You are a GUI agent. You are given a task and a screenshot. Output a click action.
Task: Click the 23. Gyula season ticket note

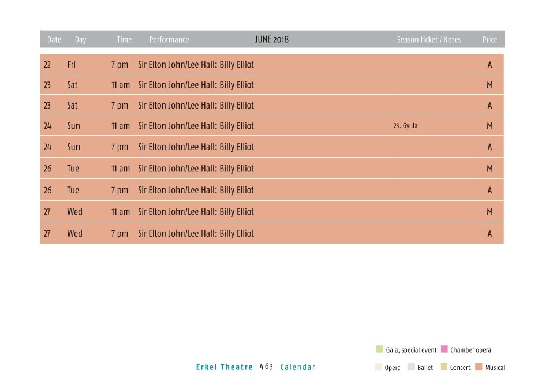tap(406, 126)
